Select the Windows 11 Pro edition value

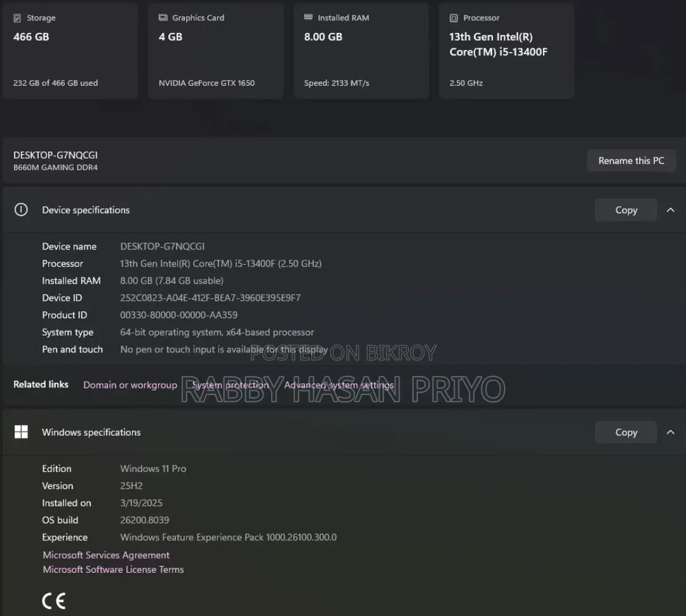click(x=153, y=469)
